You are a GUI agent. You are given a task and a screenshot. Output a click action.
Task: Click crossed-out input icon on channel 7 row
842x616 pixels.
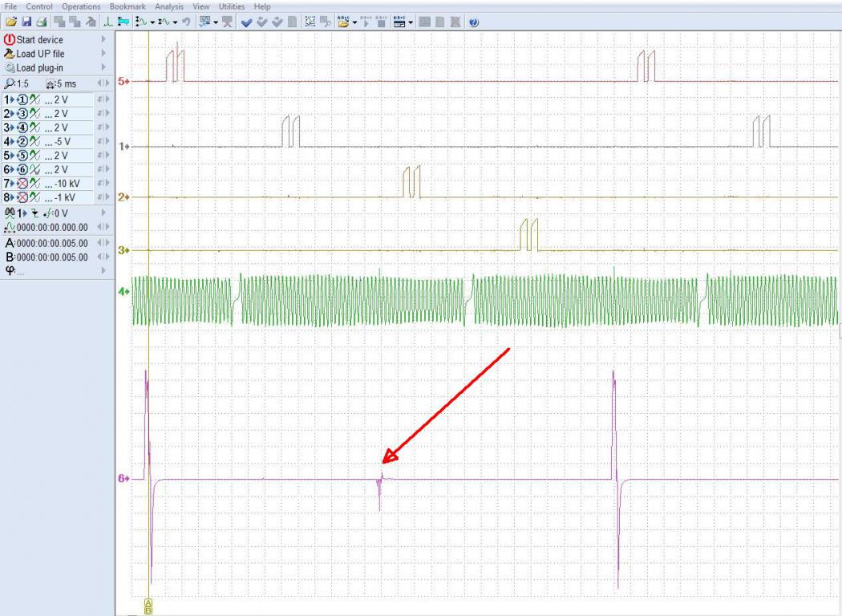[22, 184]
